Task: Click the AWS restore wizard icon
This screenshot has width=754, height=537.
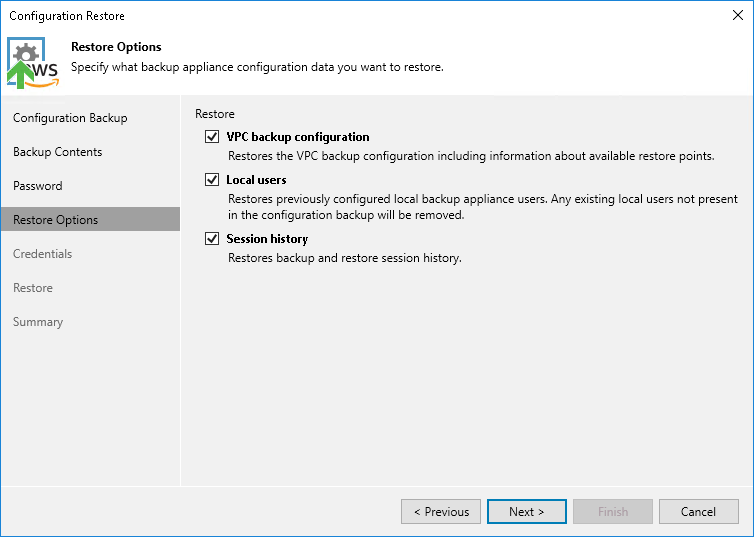Action: pyautogui.click(x=33, y=64)
